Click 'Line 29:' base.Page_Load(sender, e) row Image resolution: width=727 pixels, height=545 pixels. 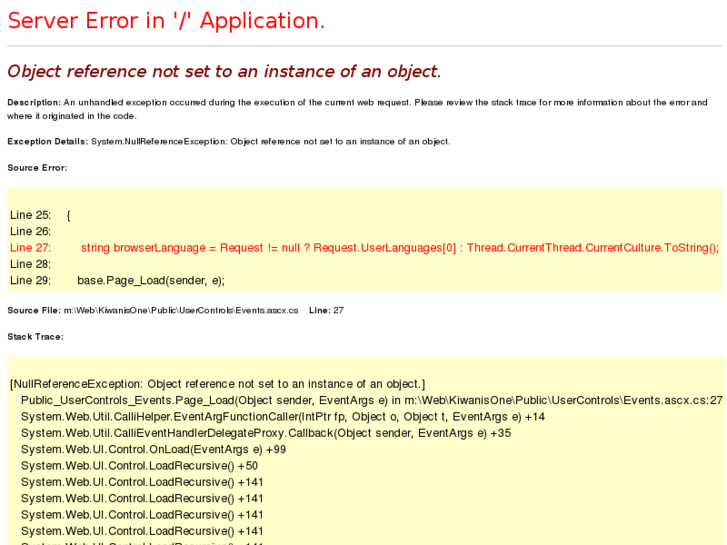[x=117, y=281]
